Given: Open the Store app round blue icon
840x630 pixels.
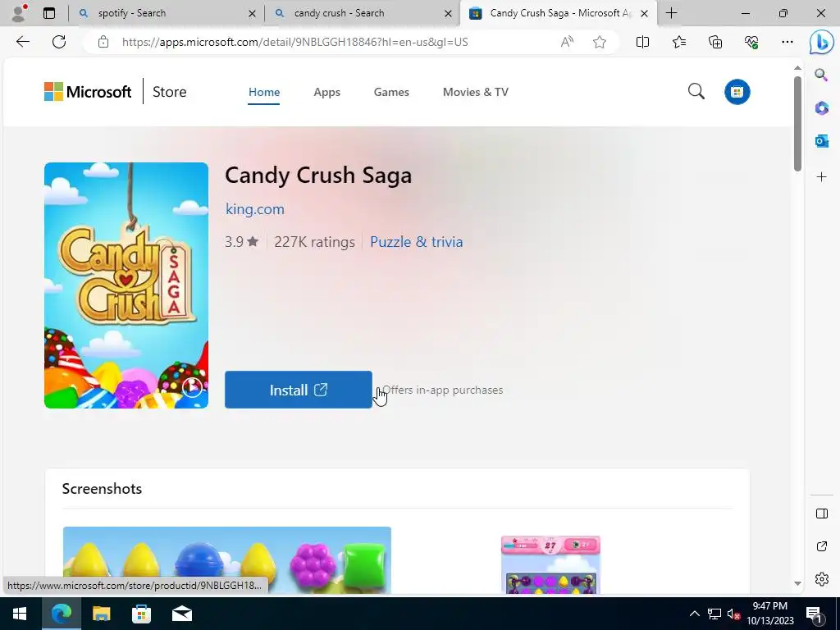Looking at the screenshot, I should click(x=737, y=92).
